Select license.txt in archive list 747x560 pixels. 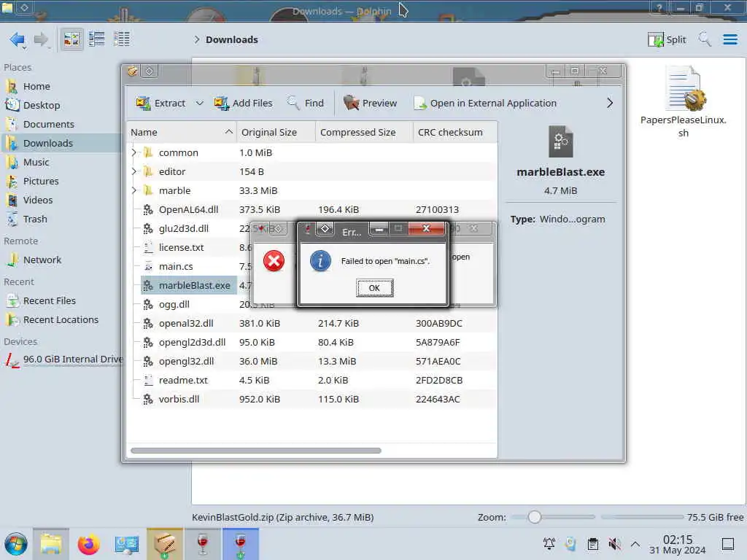pyautogui.click(x=181, y=248)
